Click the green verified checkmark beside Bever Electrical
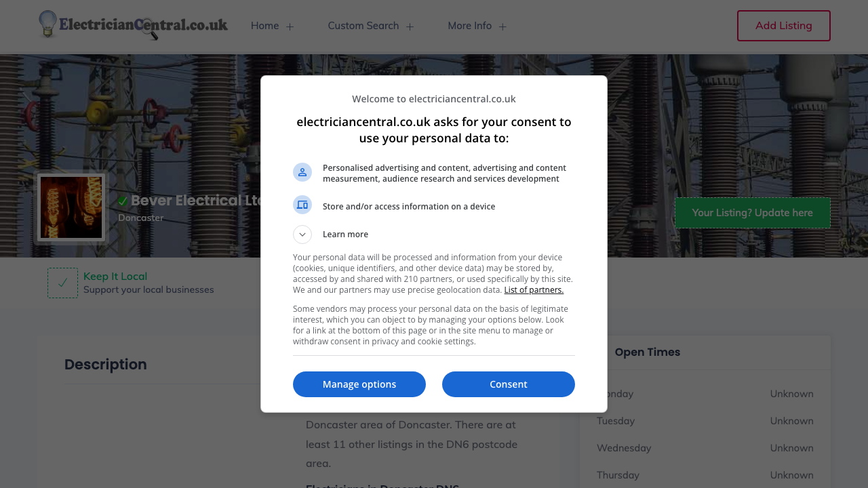The image size is (868, 488). 123,201
